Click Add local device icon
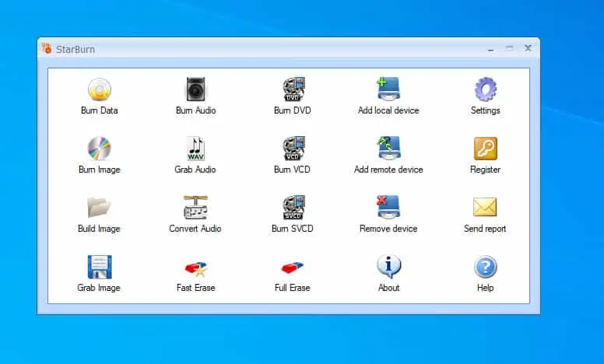The image size is (604, 364). [x=388, y=89]
